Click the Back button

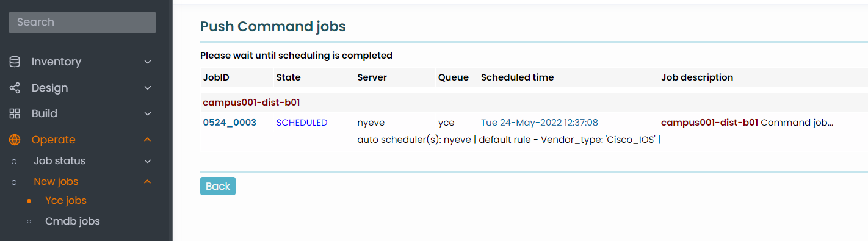point(218,186)
